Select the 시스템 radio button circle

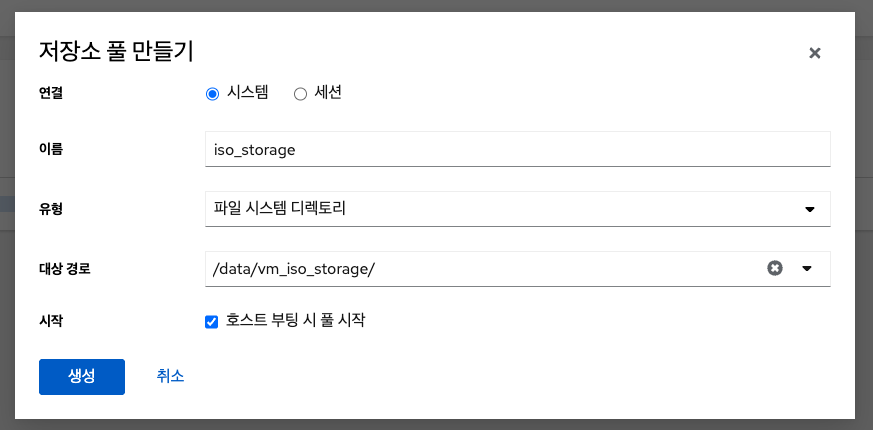pyautogui.click(x=212, y=94)
